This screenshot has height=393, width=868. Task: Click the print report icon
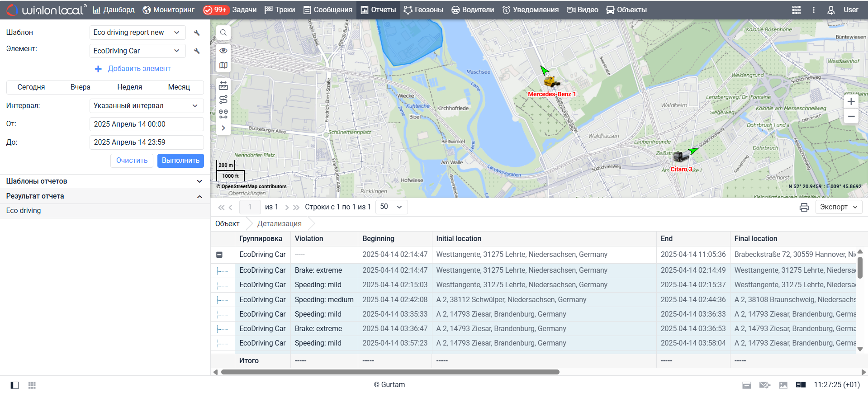click(x=804, y=207)
